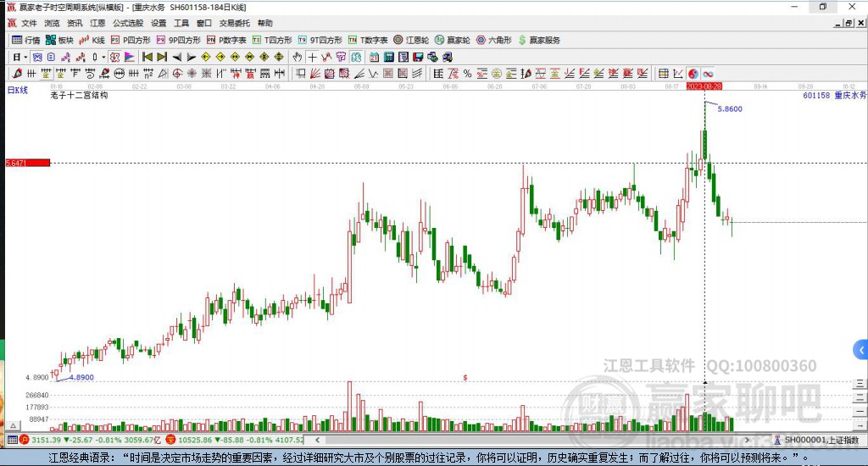Click the status bar keyboard grid icon
This screenshot has height=466, width=868.
pyautogui.click(x=12, y=440)
